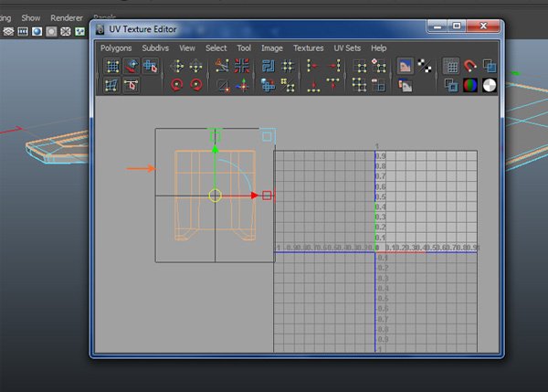The height and width of the screenshot is (392, 548).
Task: Flip selected UVs horizontally
Action: click(x=177, y=66)
